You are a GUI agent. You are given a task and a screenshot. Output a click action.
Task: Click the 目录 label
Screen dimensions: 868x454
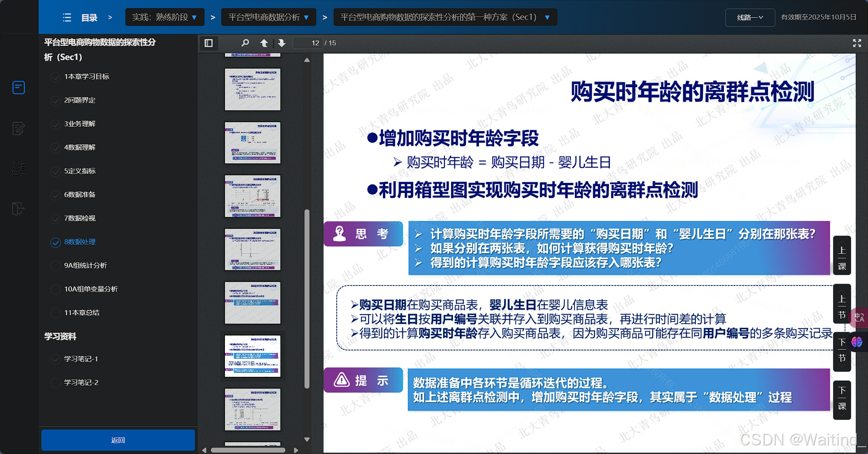[90, 18]
